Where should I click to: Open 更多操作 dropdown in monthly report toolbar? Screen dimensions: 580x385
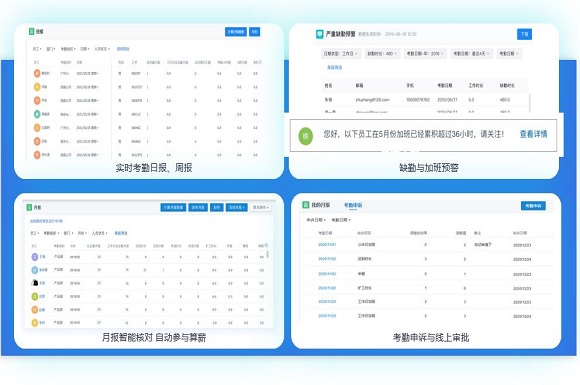coord(260,207)
